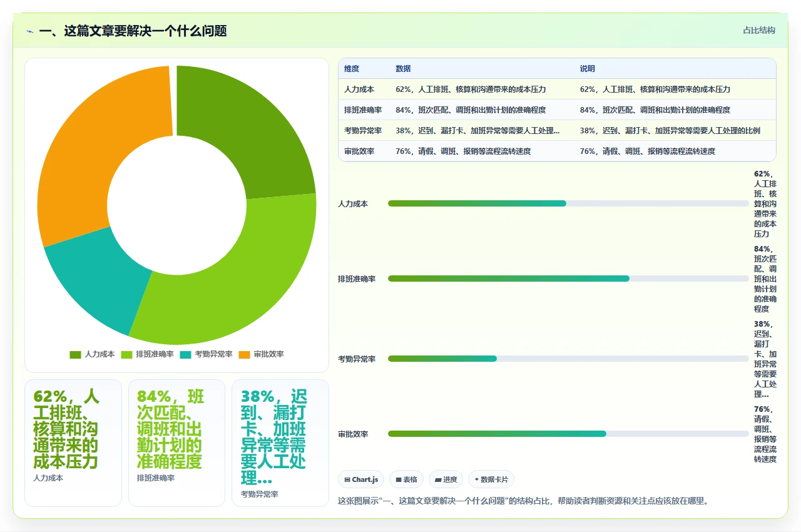Select the 考勤异常率 table row label
The width and height of the screenshot is (801, 532).
click(x=363, y=131)
